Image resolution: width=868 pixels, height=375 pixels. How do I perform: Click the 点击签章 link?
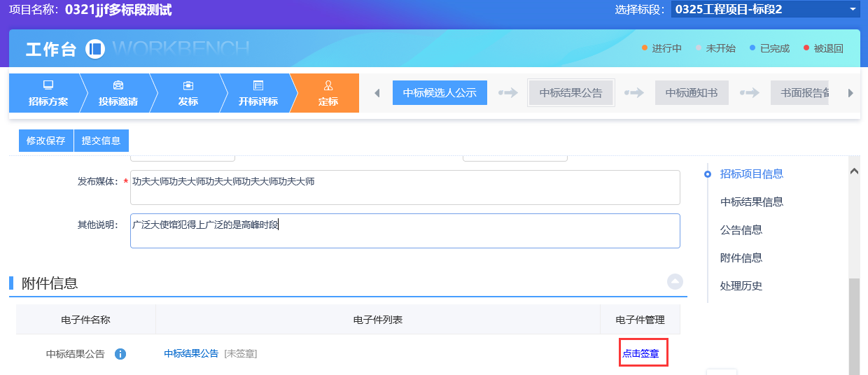(x=640, y=354)
